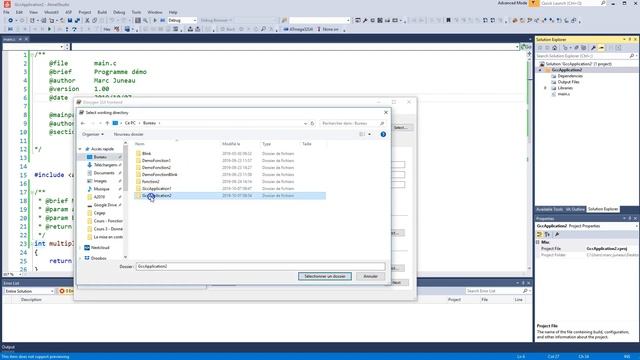The width and height of the screenshot is (640, 360).
Task: Click the Advanced Mode filter icon
Action: (534, 3)
